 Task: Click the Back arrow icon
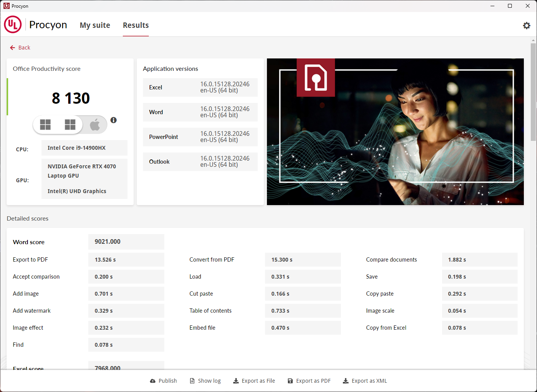(12, 48)
